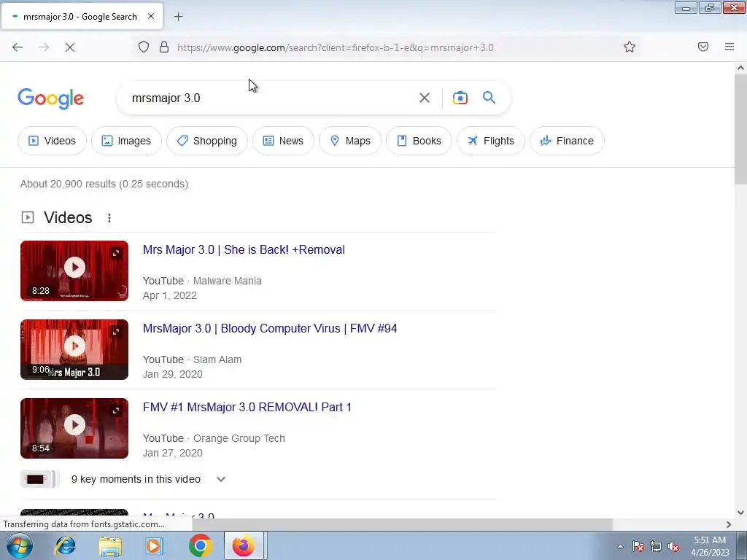The width and height of the screenshot is (747, 560).
Task: Click the forward navigation arrow
Action: coord(44,47)
